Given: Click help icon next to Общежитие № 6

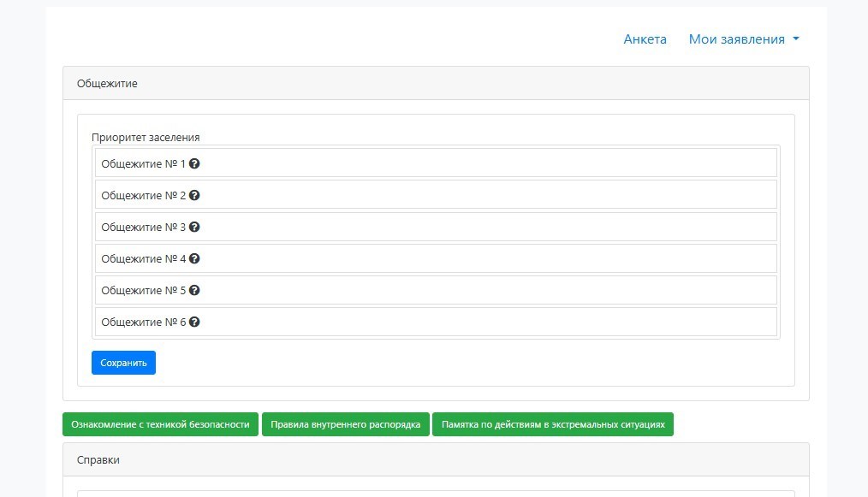Looking at the screenshot, I should [x=194, y=322].
